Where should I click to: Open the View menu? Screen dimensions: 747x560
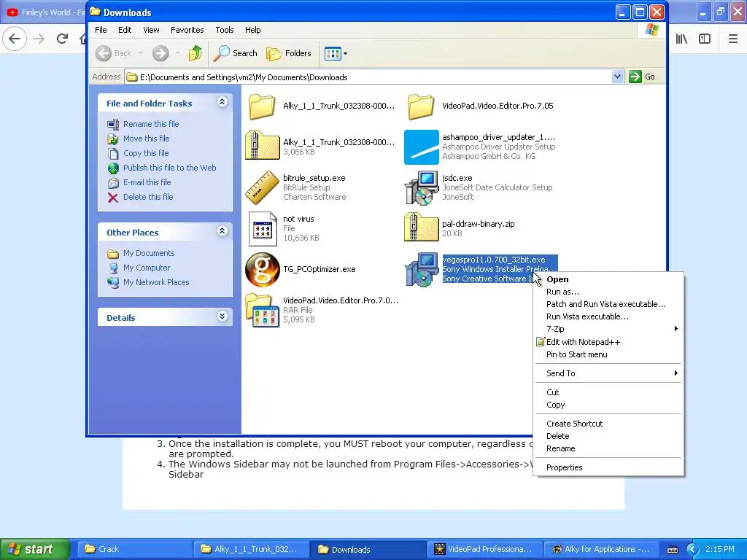(151, 30)
